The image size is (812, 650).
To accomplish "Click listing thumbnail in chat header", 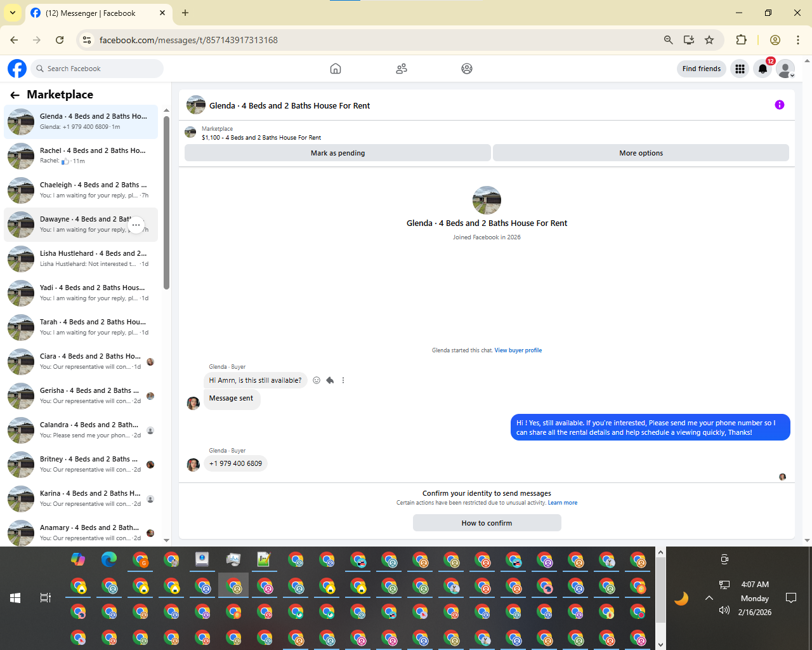I will pos(195,105).
